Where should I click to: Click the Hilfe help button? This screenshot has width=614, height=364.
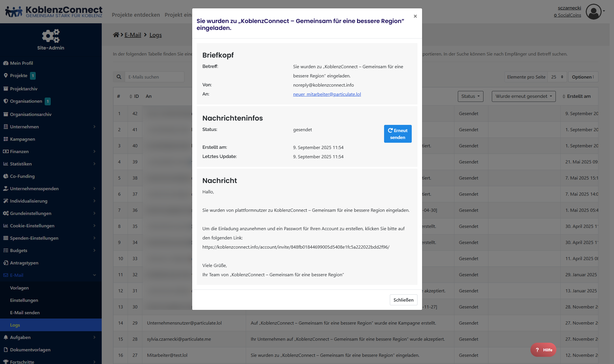pyautogui.click(x=543, y=350)
